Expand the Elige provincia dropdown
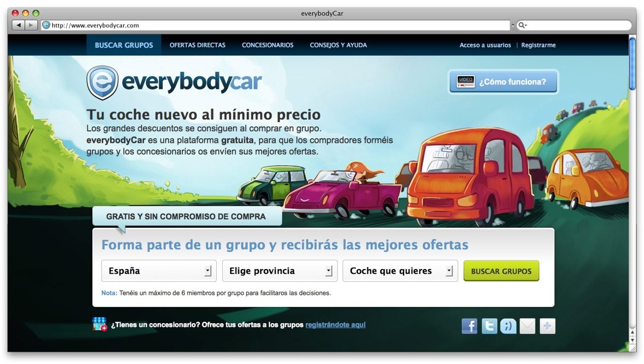 pos(280,271)
